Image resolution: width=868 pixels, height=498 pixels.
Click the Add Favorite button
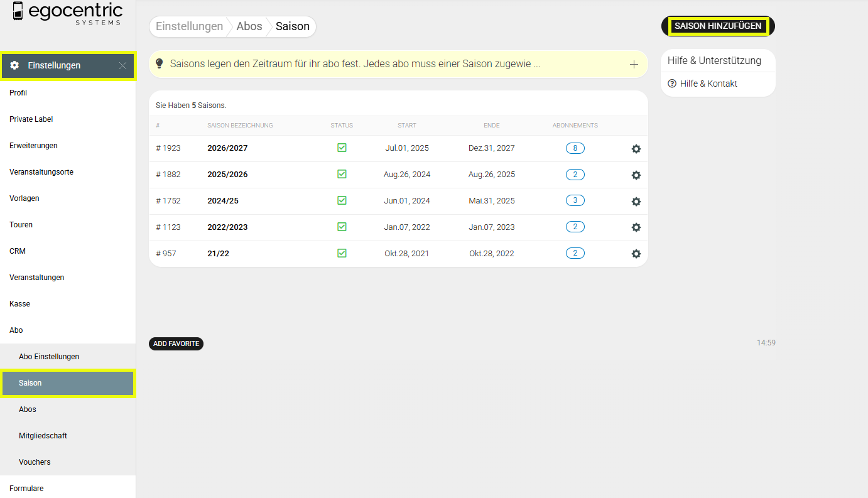click(x=176, y=344)
